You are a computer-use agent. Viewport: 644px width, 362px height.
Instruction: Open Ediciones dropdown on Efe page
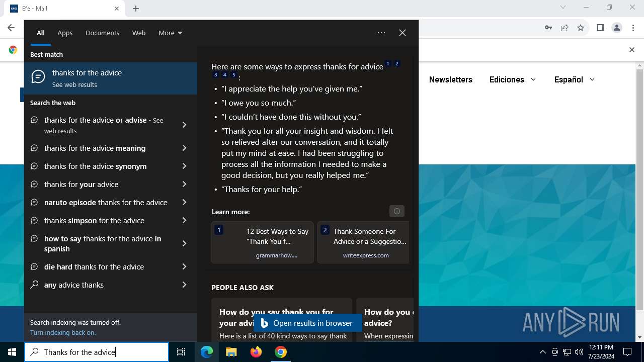coord(513,79)
